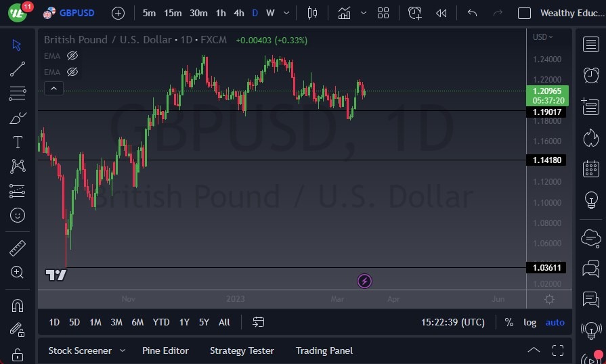The image size is (606, 364).
Task: Click the zoom in magnifier tool
Action: click(x=18, y=272)
